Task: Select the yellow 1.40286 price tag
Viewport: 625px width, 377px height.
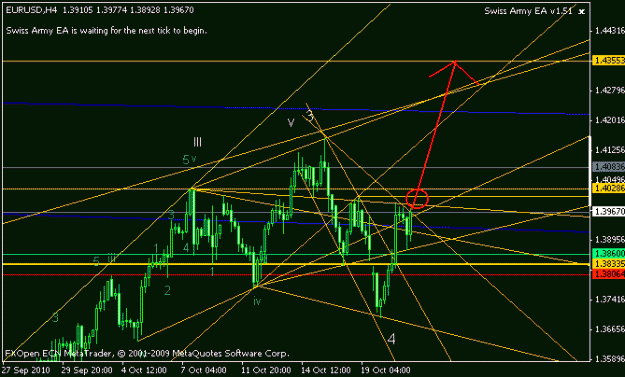Action: click(609, 188)
